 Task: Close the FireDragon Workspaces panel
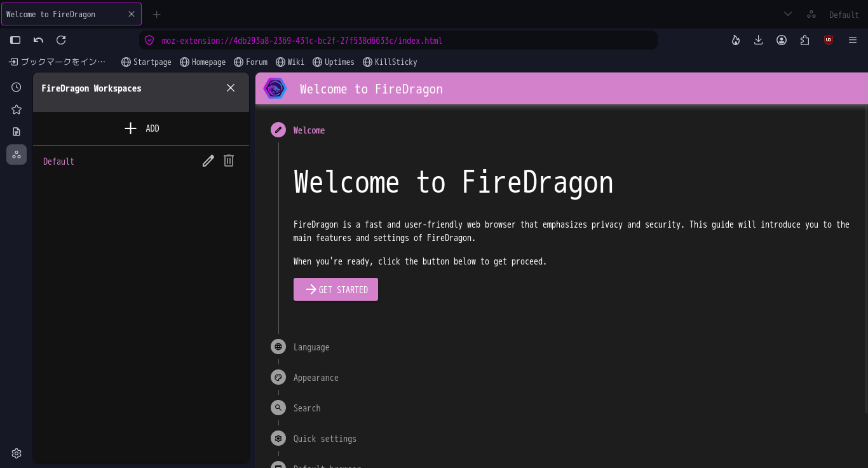231,88
